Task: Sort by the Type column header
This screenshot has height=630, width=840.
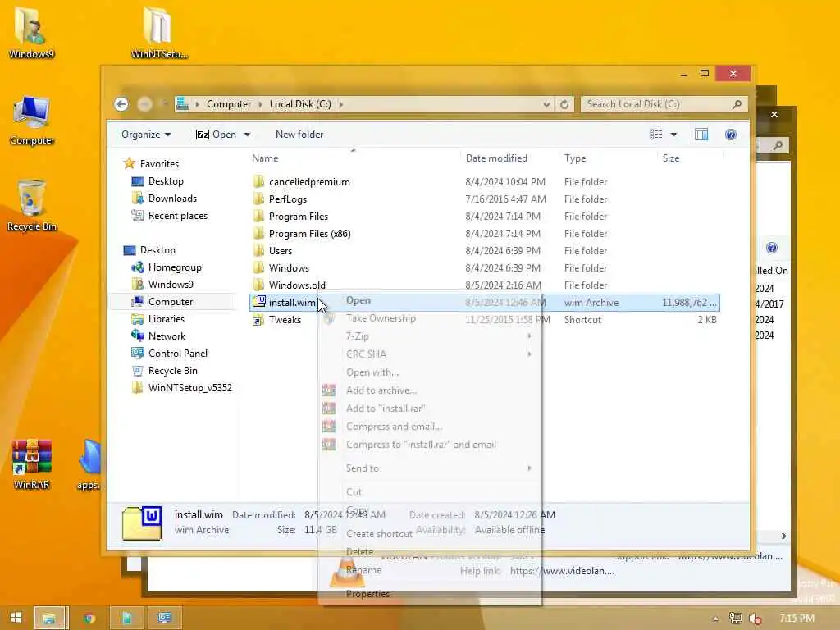Action: click(575, 158)
